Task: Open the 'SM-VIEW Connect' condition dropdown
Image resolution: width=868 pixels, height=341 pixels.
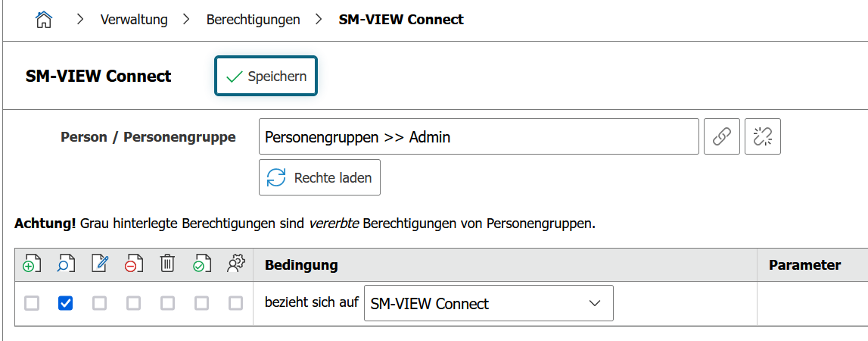Action: (488, 304)
